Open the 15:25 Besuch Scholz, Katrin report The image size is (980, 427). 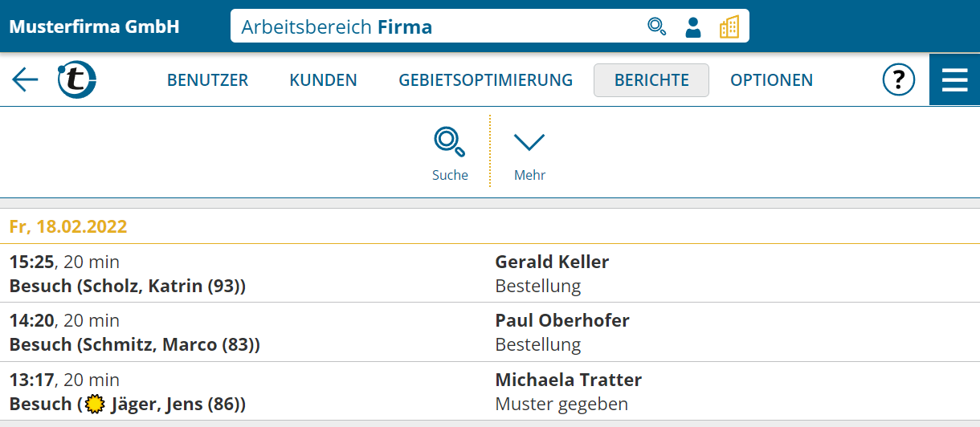pos(490,274)
